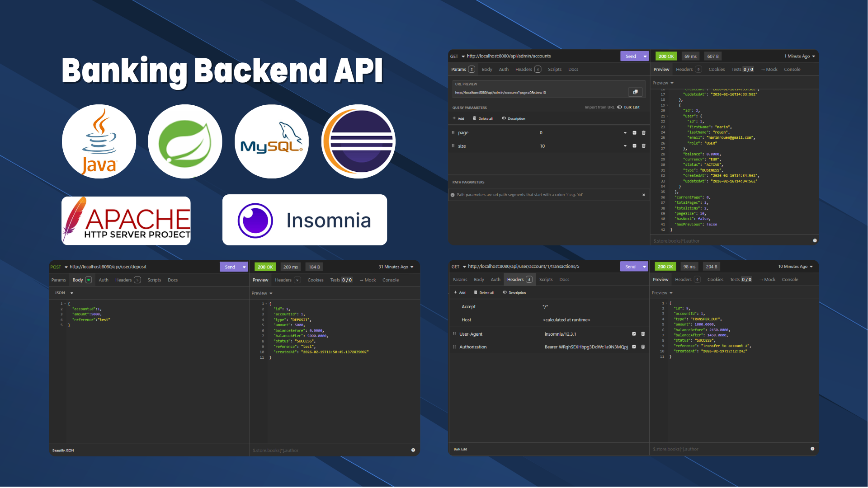Dismiss the path parameters notice with the X
The height and width of the screenshot is (488, 868).
tap(643, 195)
